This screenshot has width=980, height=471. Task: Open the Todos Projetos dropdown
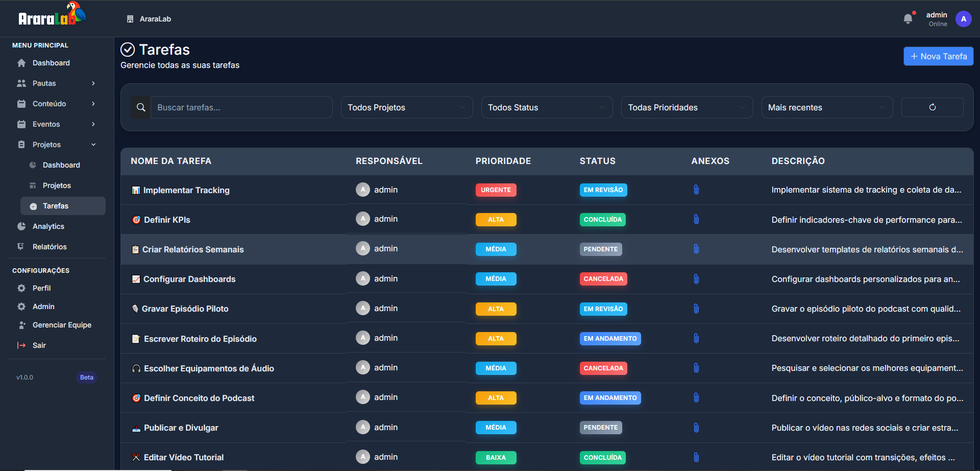(x=407, y=107)
